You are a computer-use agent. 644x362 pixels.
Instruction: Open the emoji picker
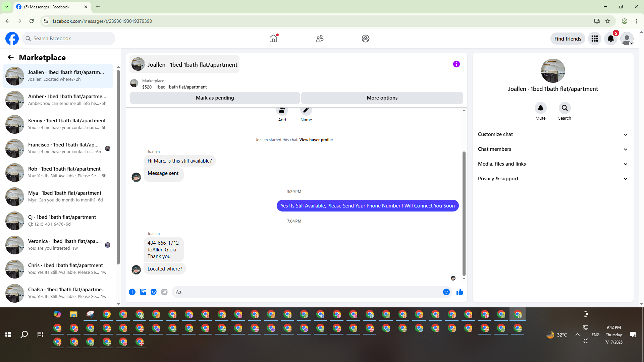446,292
